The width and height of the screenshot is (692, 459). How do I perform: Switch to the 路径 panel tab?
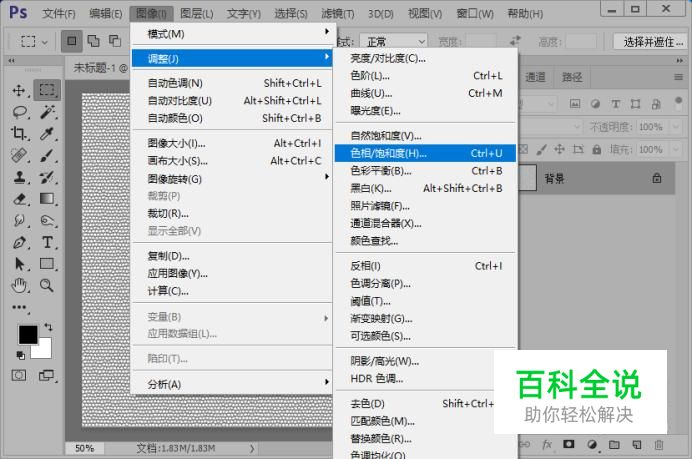572,77
